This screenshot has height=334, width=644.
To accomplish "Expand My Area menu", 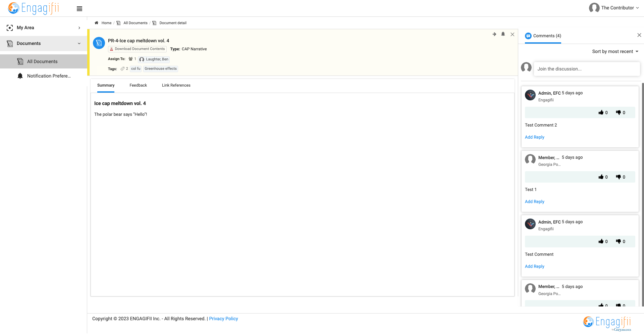I will [44, 28].
